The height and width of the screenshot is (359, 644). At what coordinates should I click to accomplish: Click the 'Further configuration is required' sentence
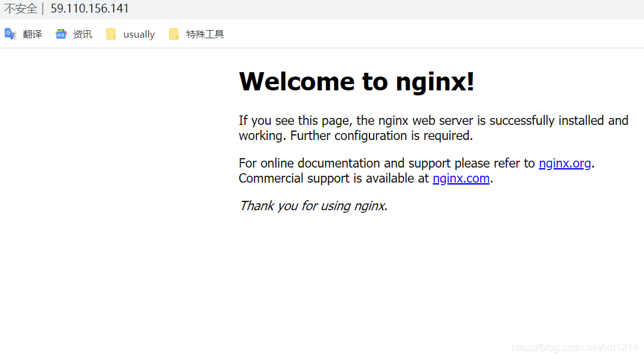click(x=381, y=136)
